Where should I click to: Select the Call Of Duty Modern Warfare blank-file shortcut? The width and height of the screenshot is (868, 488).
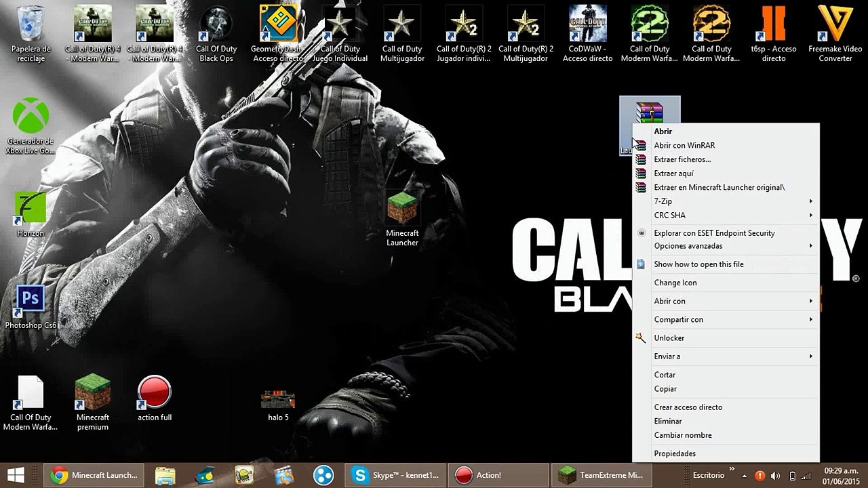point(31,403)
